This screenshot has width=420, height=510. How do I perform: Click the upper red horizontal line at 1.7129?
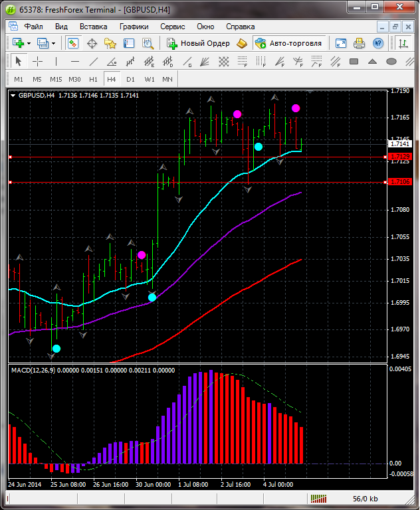pos(199,157)
